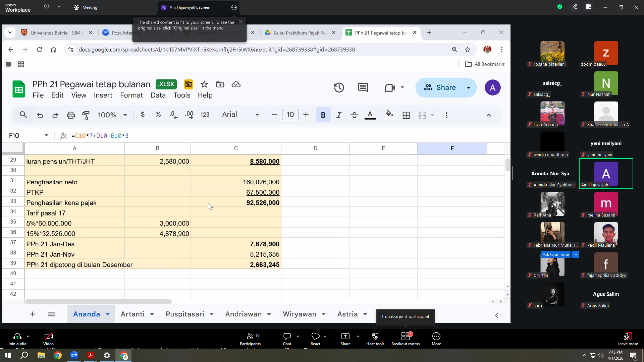Viewport: 644px width, 362px height.
Task: Open the all sheets list icon
Action: [52, 314]
